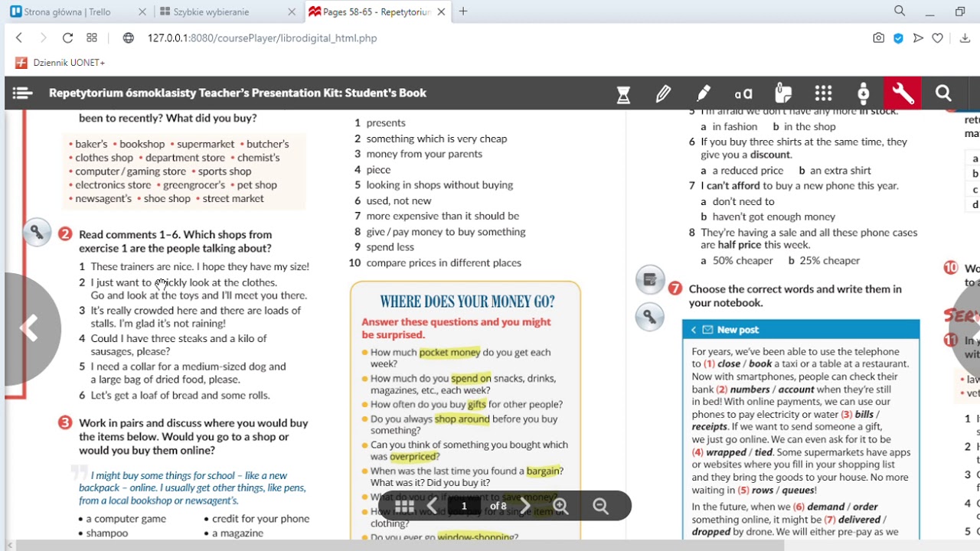Click answer "a 50% cheaper"
The image size is (980, 551).
pyautogui.click(x=737, y=261)
